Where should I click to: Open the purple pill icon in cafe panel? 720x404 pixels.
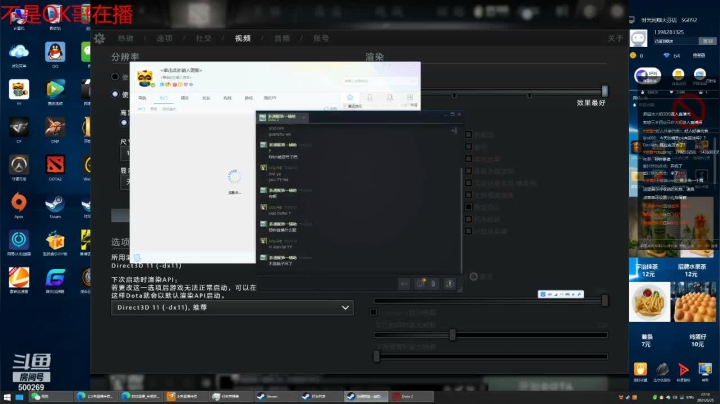(x=647, y=75)
